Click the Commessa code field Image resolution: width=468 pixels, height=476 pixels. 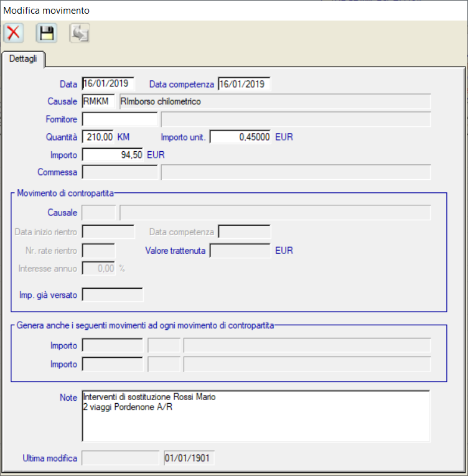click(x=119, y=172)
